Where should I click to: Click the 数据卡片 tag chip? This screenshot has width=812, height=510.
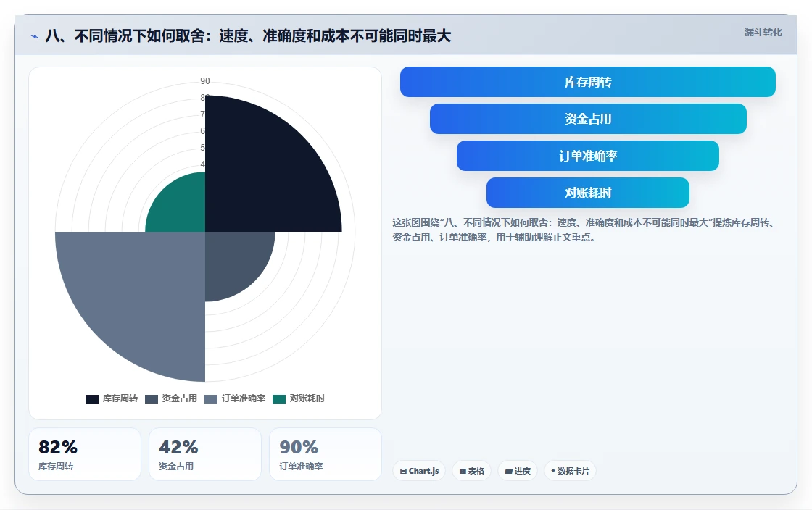570,471
